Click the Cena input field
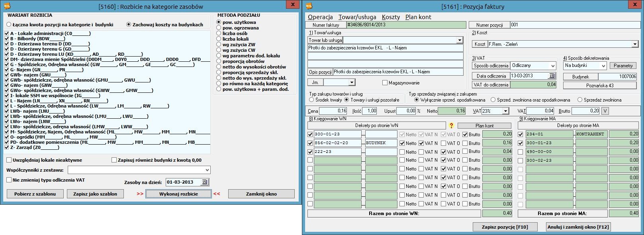The image size is (644, 235). [x=333, y=111]
